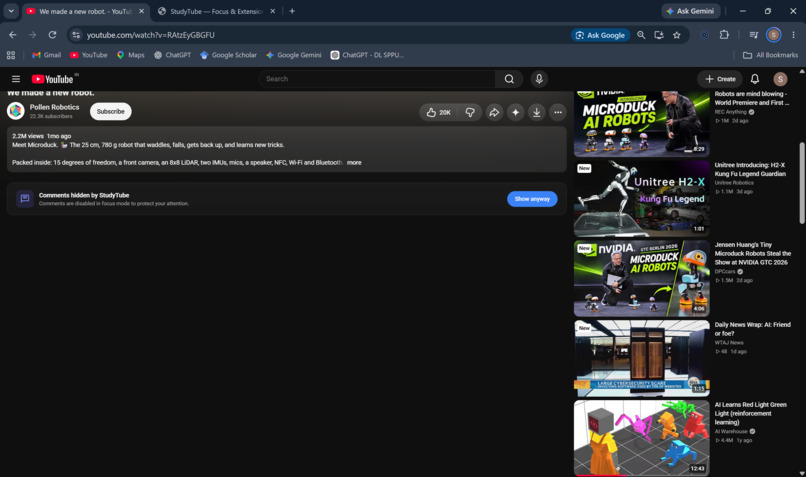Viewport: 806px width, 477px height.
Task: Click the sparkle Ask icon under video
Action: (516, 112)
